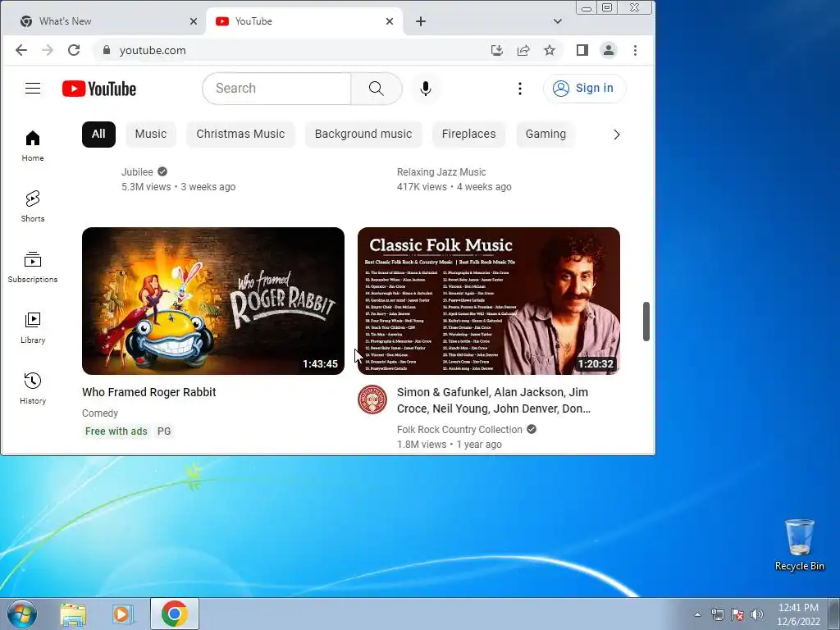
Task: Open the Windows Start button
Action: click(x=22, y=614)
